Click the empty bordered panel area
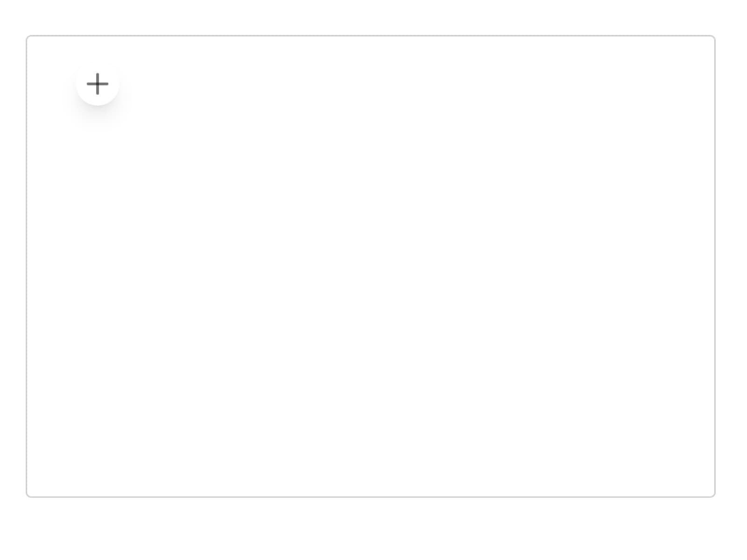 [371, 266]
